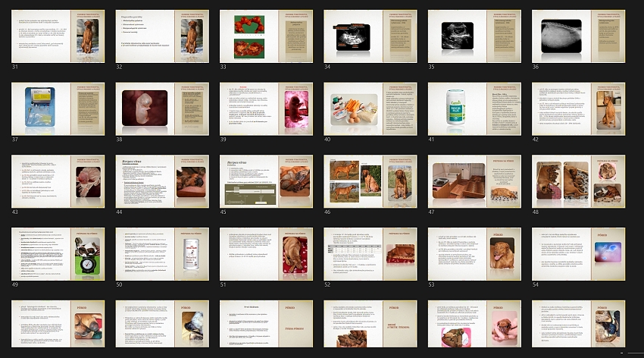644x358 pixels.
Task: Select slide 44 titled Herpes virus
Action: click(x=161, y=181)
